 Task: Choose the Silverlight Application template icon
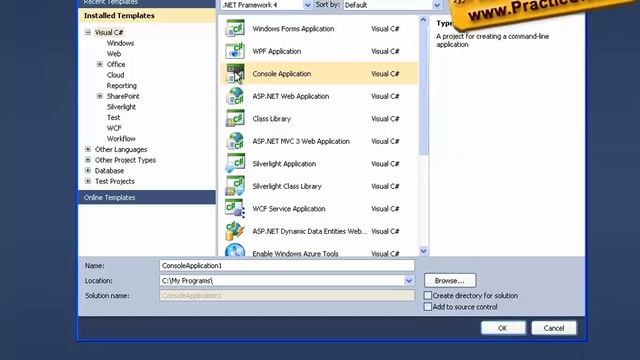pyautogui.click(x=235, y=163)
